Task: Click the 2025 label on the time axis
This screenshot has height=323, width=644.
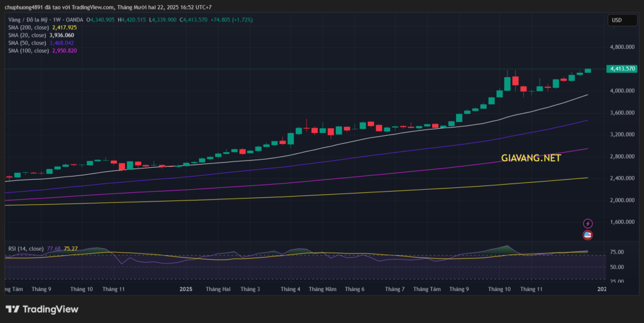Action: (186, 289)
